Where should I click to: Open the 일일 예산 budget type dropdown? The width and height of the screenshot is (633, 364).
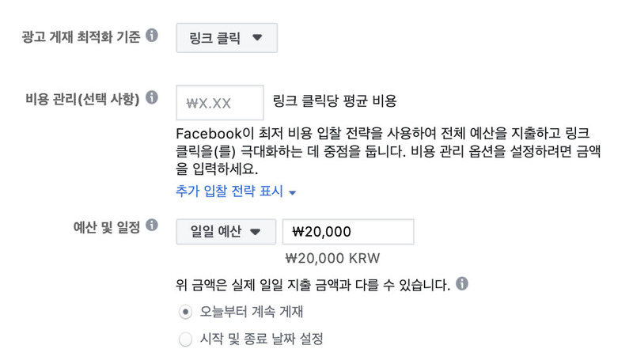tap(226, 232)
